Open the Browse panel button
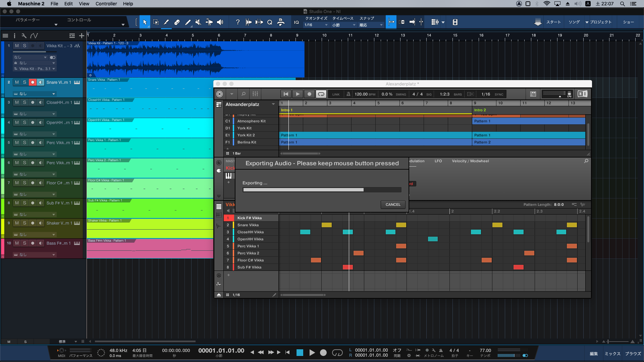The width and height of the screenshot is (644, 362). click(x=633, y=354)
